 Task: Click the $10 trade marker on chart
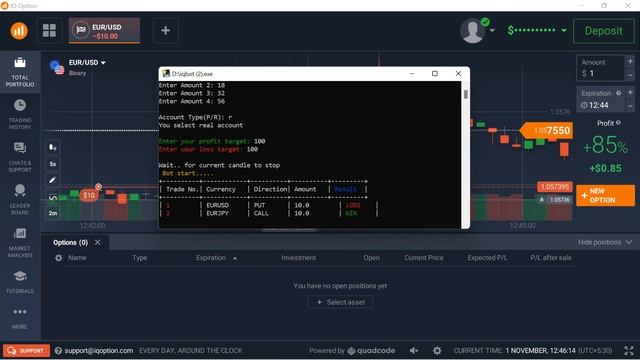pyautogui.click(x=89, y=195)
